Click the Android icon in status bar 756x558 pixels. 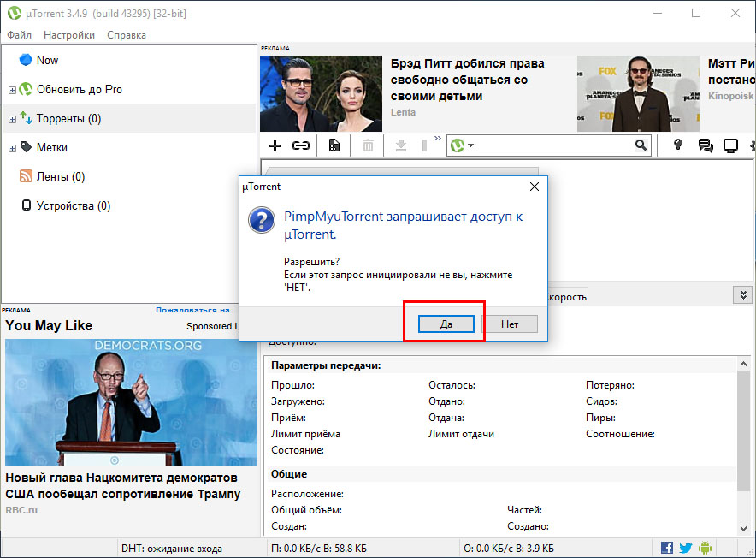click(705, 548)
